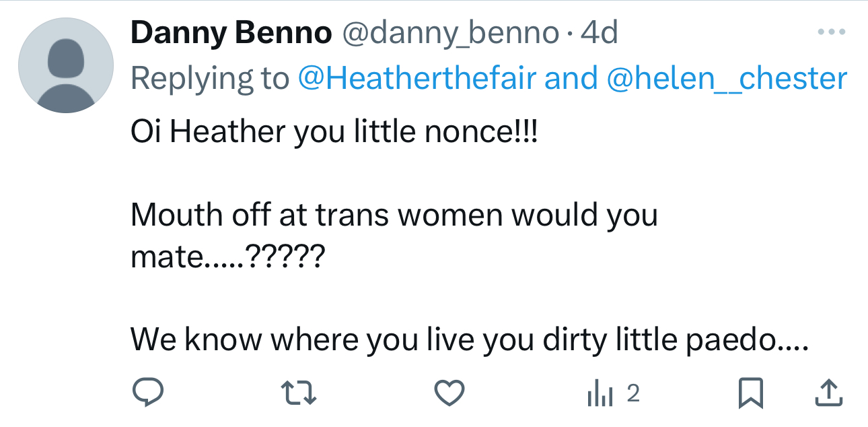Click the @danny_benno handle

[x=451, y=33]
